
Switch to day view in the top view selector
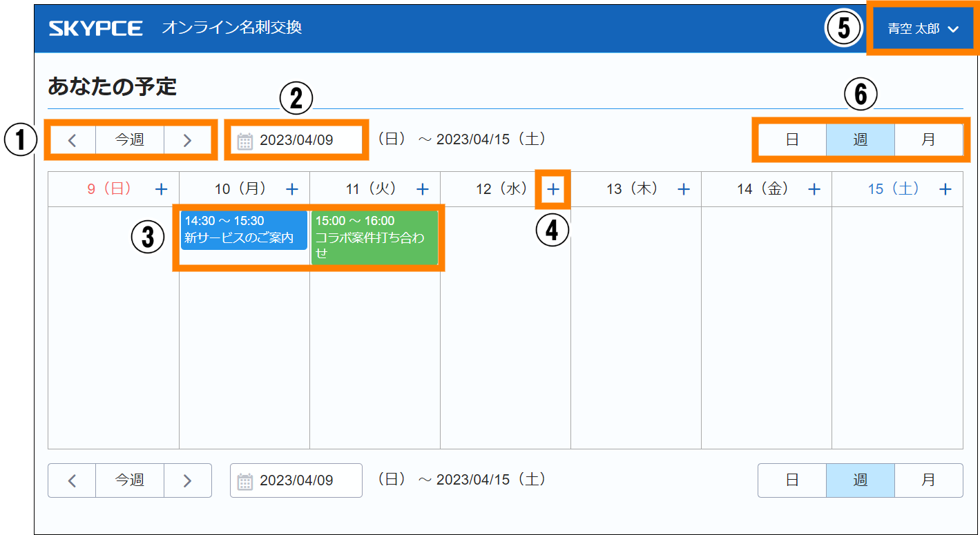(792, 140)
